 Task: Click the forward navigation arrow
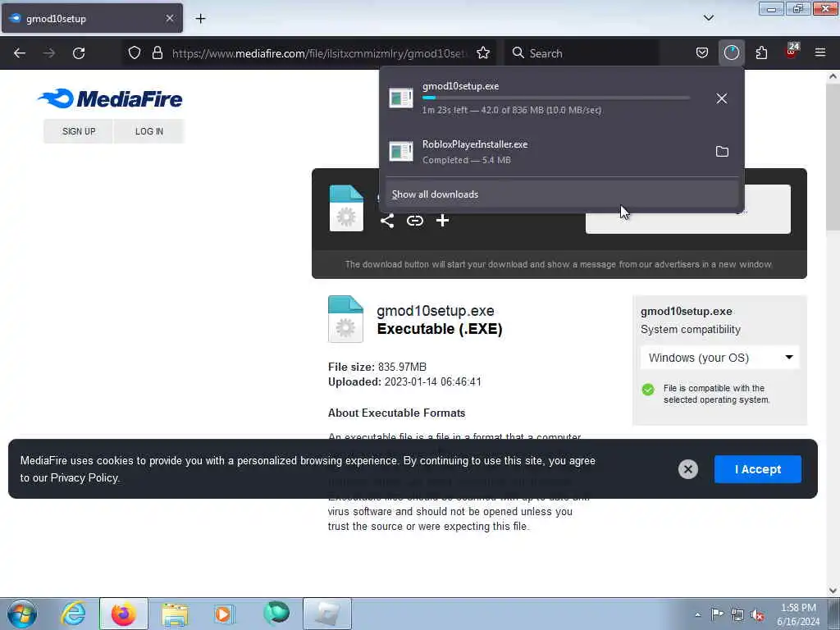click(48, 53)
